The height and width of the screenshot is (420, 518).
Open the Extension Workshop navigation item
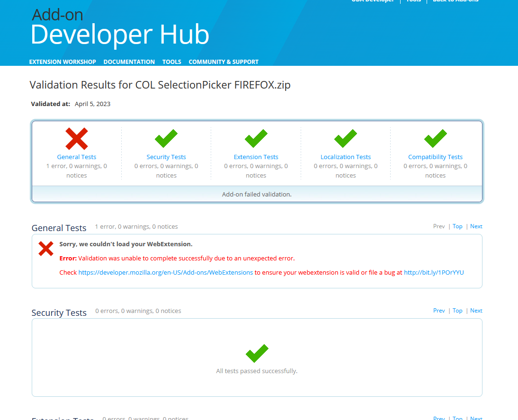coord(63,62)
